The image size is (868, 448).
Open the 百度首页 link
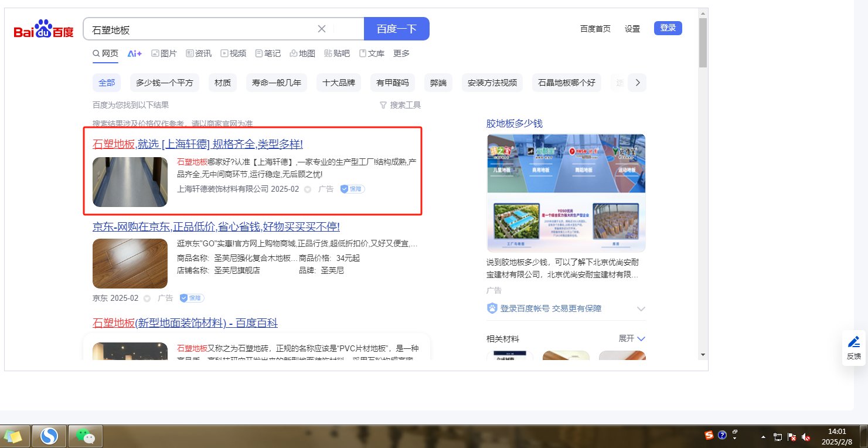coord(595,29)
